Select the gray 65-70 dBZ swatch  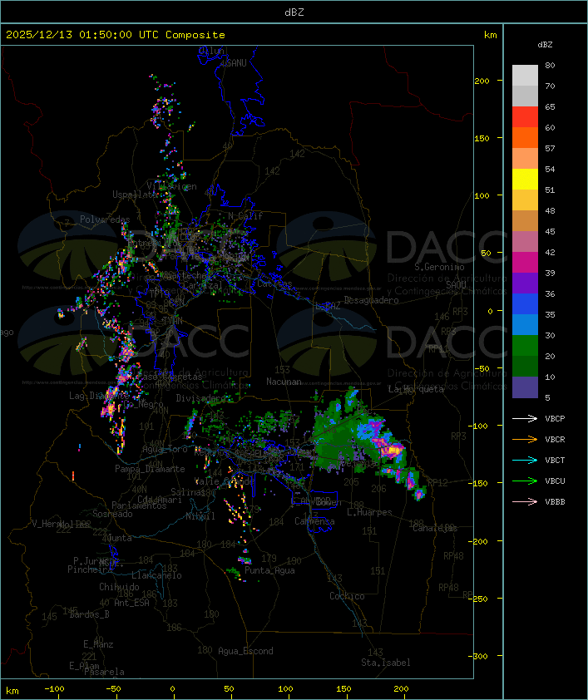tap(525, 96)
